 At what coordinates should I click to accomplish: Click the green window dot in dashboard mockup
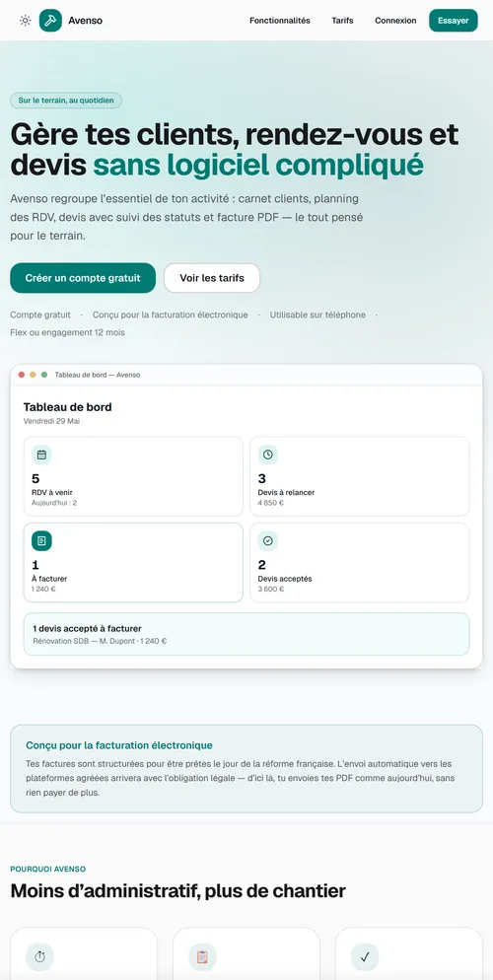tap(43, 375)
